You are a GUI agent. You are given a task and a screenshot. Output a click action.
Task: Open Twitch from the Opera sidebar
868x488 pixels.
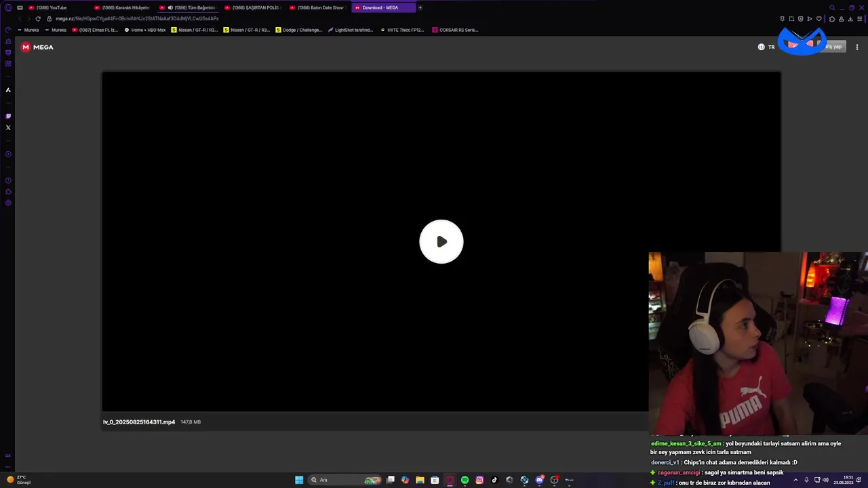pyautogui.click(x=8, y=116)
